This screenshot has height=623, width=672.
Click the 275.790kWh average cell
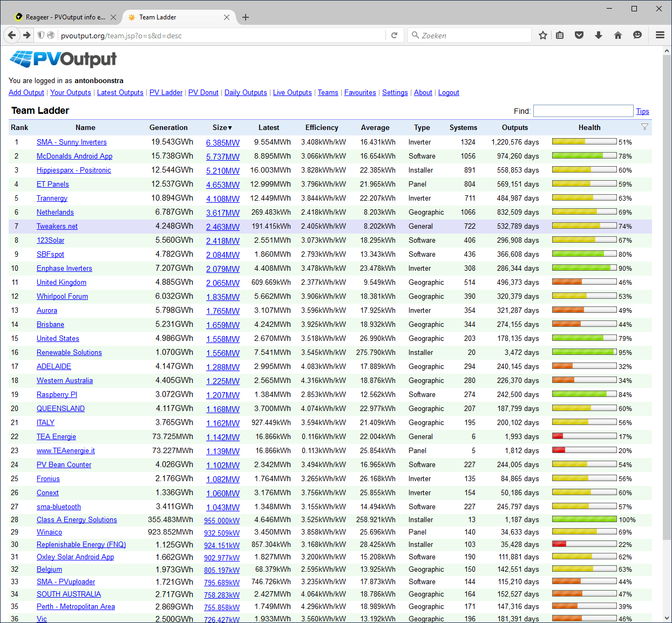click(x=376, y=352)
